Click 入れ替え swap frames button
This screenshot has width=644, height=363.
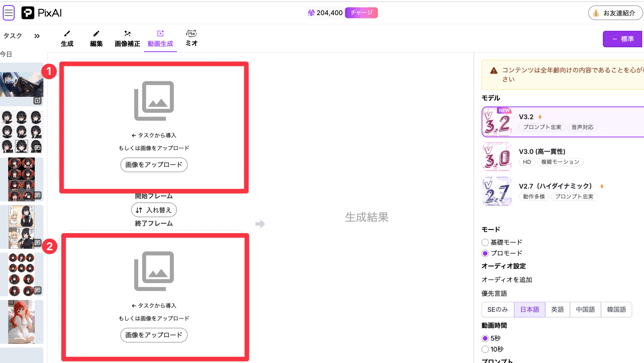click(x=154, y=210)
